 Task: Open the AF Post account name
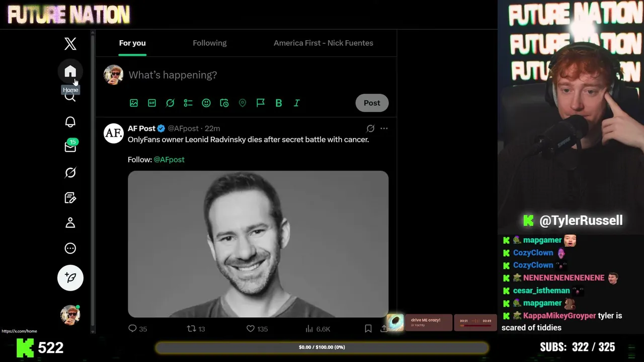[141, 128]
